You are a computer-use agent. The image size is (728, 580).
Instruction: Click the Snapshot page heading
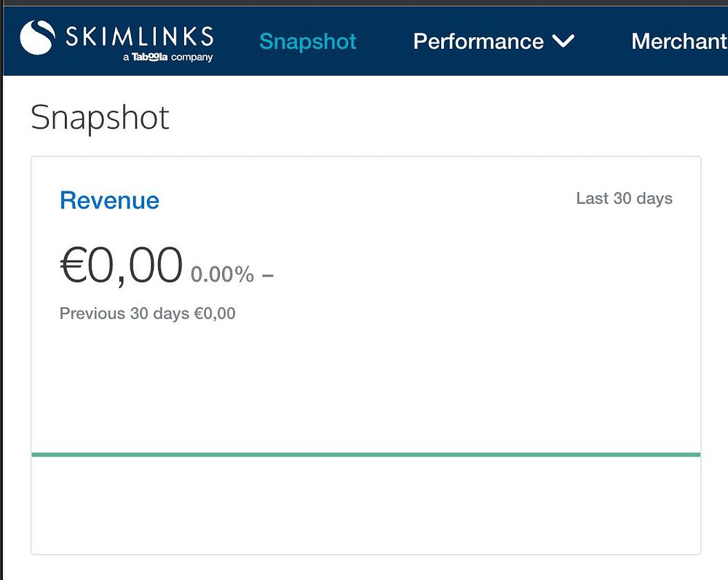click(100, 117)
